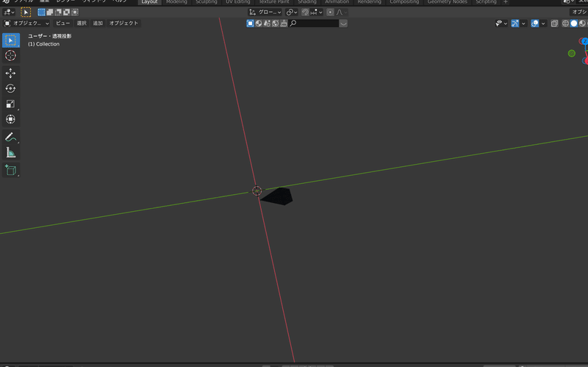Choose the Subtract selection mode icon
This screenshot has height=367, width=588.
[x=58, y=13]
